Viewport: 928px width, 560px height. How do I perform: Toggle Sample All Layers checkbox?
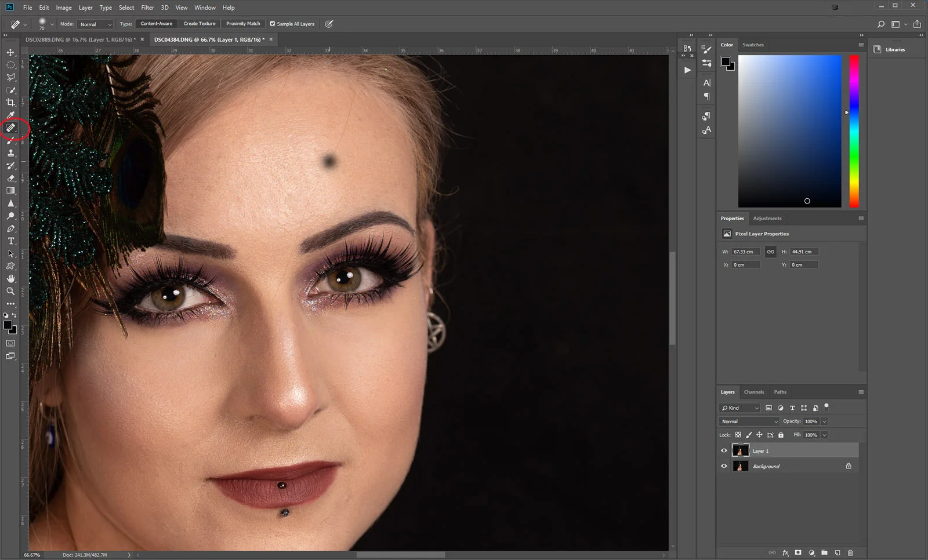point(273,24)
